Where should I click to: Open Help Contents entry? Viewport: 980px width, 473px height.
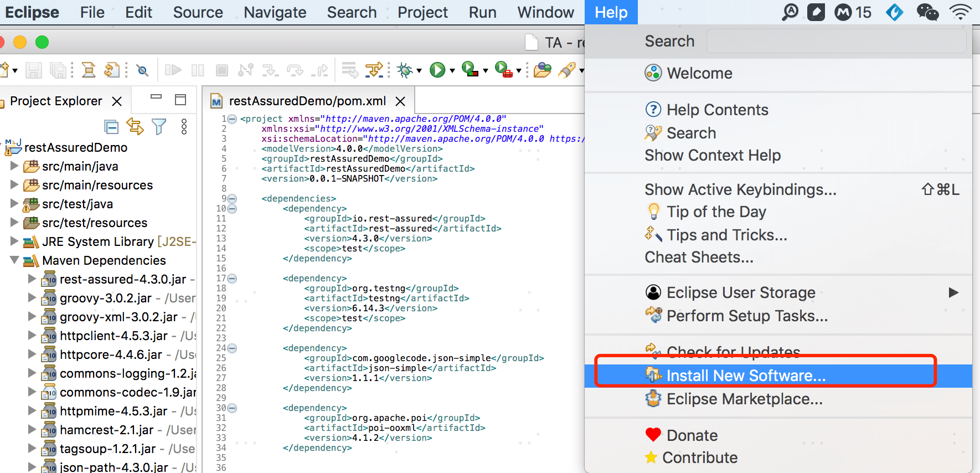click(778, 110)
